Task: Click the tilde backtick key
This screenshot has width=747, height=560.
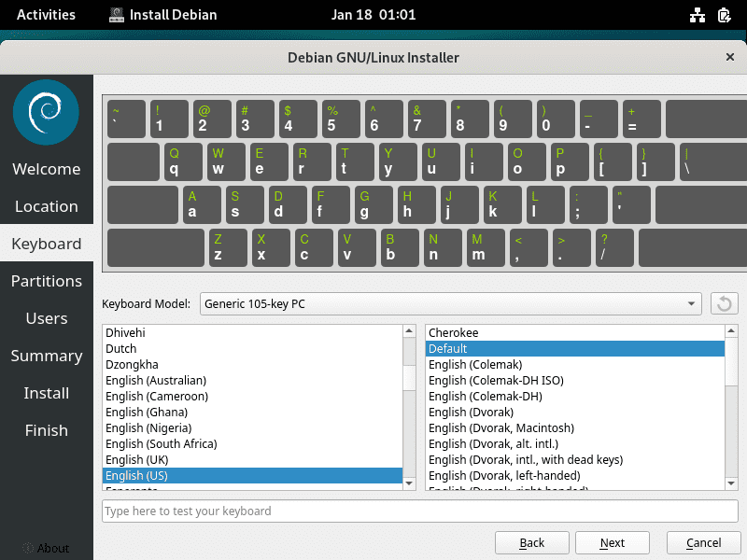Action: click(x=126, y=119)
